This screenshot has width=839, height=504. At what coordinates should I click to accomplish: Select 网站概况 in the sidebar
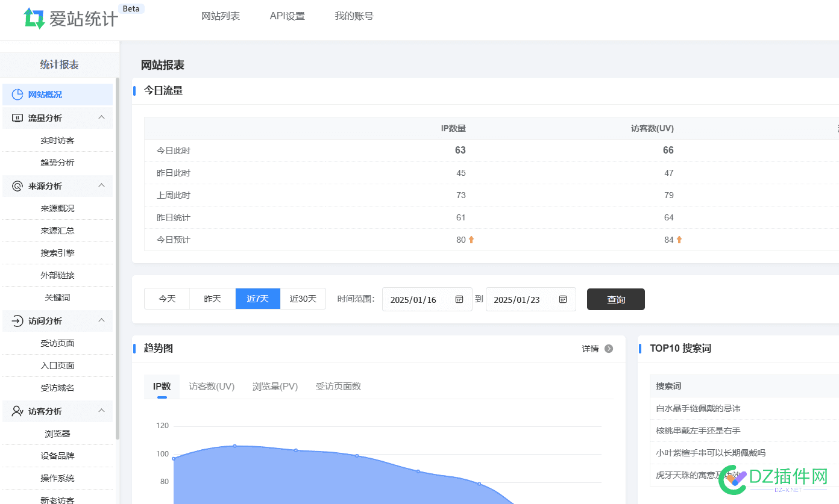tap(57, 95)
